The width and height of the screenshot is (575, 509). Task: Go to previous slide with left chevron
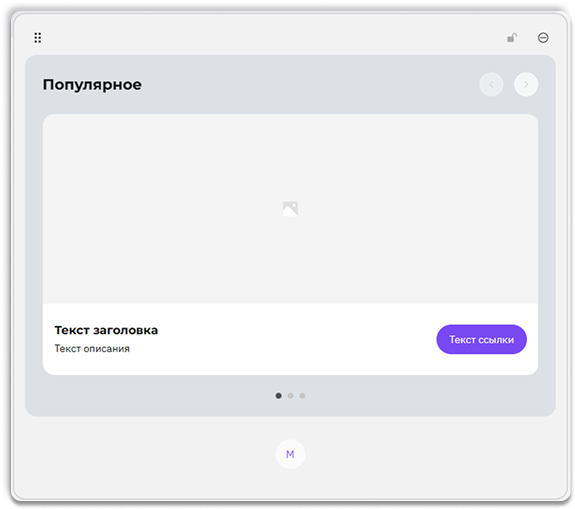click(x=491, y=84)
